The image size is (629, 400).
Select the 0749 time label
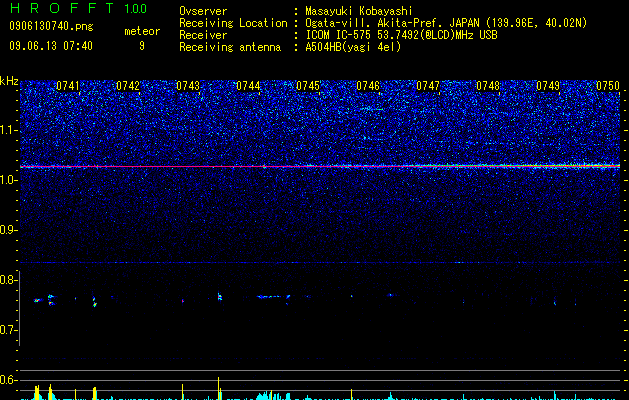(548, 86)
